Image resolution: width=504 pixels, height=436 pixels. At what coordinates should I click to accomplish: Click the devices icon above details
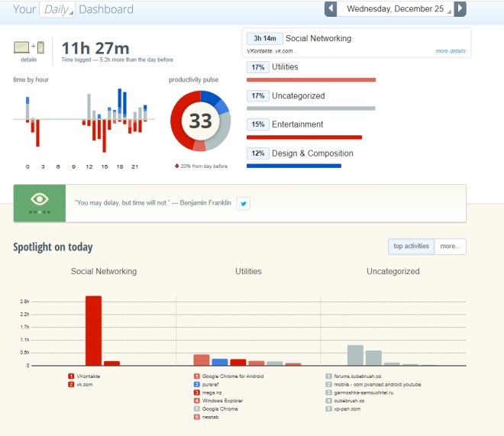point(28,47)
